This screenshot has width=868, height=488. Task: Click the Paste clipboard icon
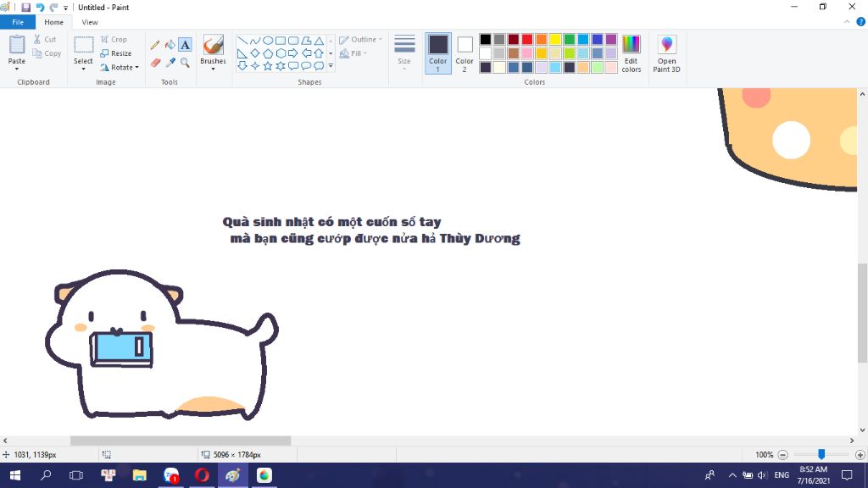click(17, 45)
